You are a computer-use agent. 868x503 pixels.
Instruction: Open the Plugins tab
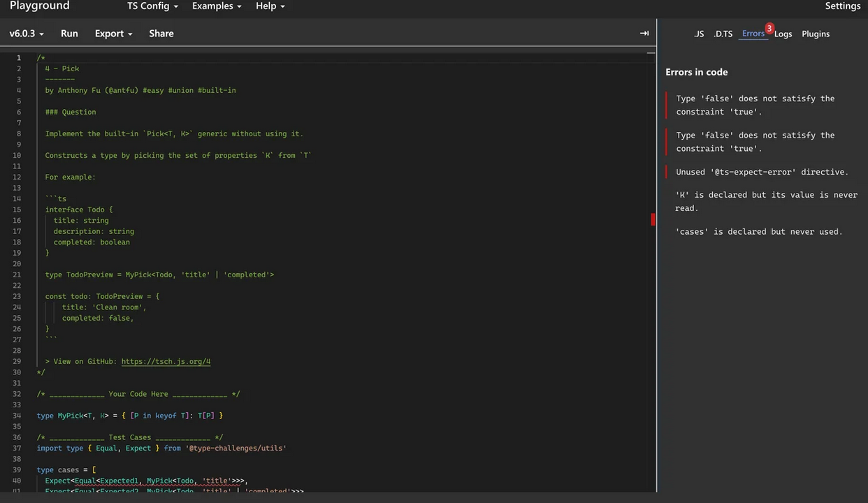[x=816, y=34]
